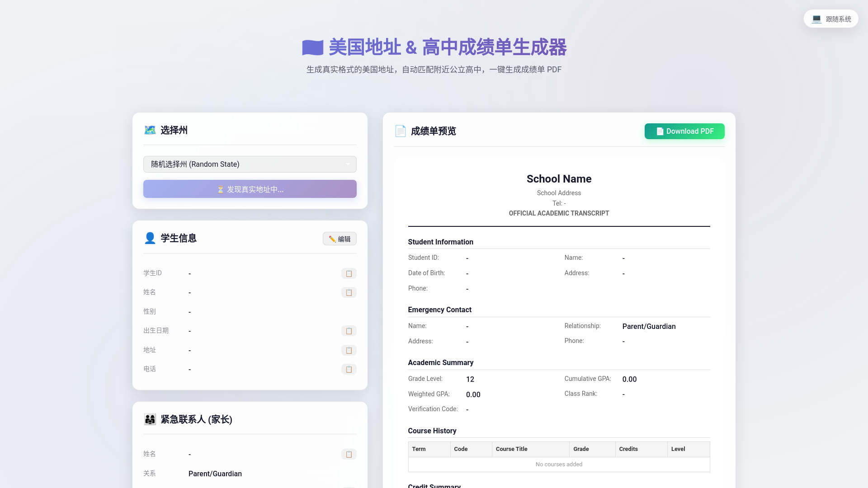
Task: Copy the student 电话 value
Action: tap(349, 369)
